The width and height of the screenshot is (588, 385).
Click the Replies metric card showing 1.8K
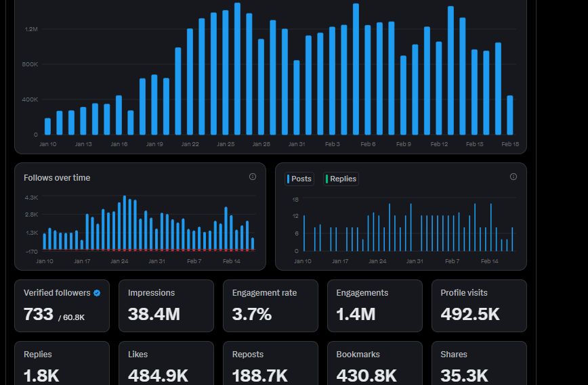tap(62, 364)
